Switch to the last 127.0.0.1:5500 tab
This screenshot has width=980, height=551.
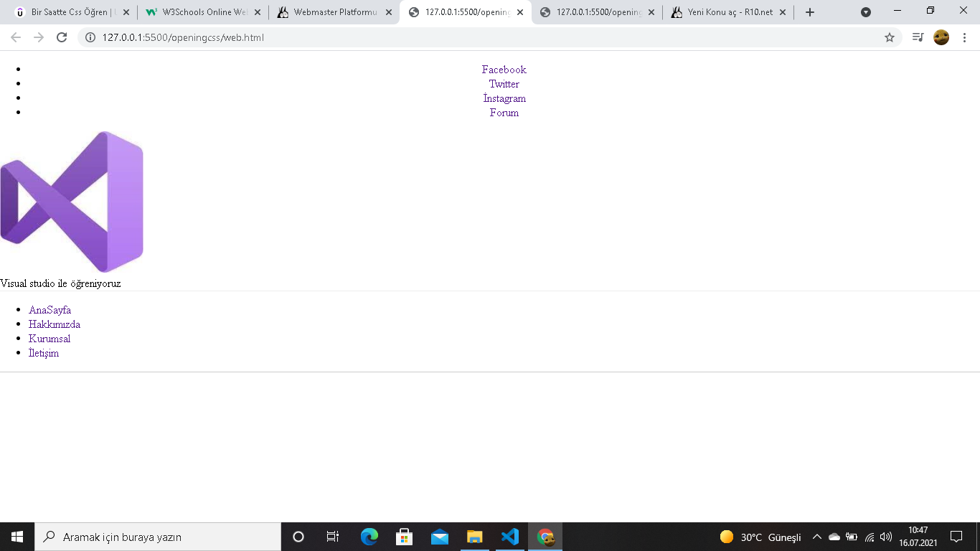(597, 12)
